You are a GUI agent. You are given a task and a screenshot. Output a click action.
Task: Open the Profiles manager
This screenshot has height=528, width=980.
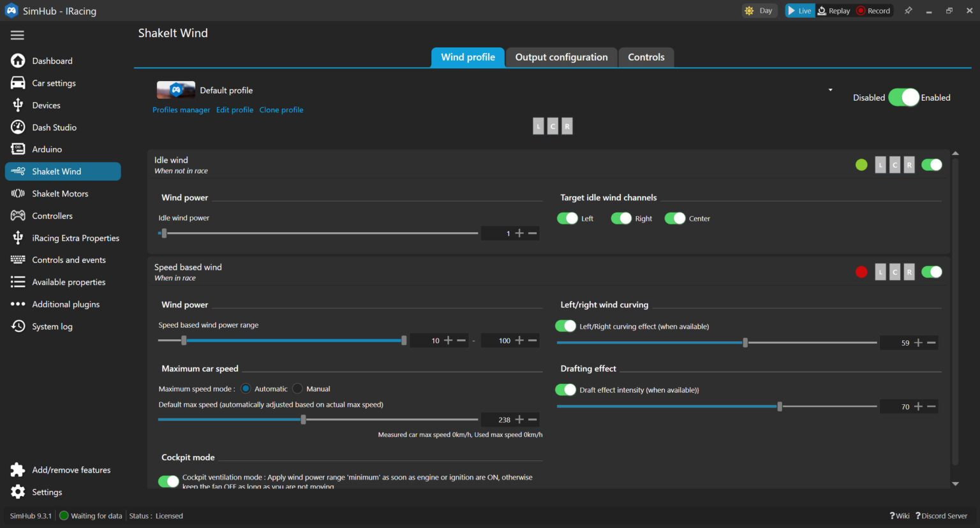point(181,110)
